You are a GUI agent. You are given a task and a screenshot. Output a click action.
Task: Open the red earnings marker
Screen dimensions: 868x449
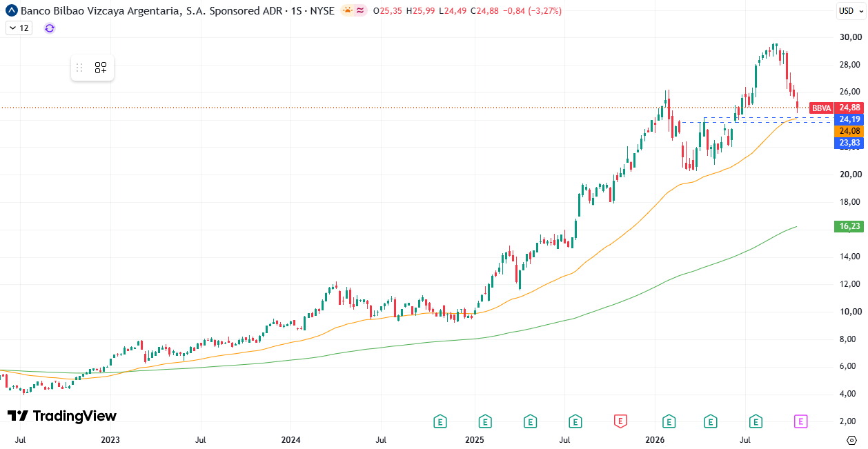(x=620, y=421)
